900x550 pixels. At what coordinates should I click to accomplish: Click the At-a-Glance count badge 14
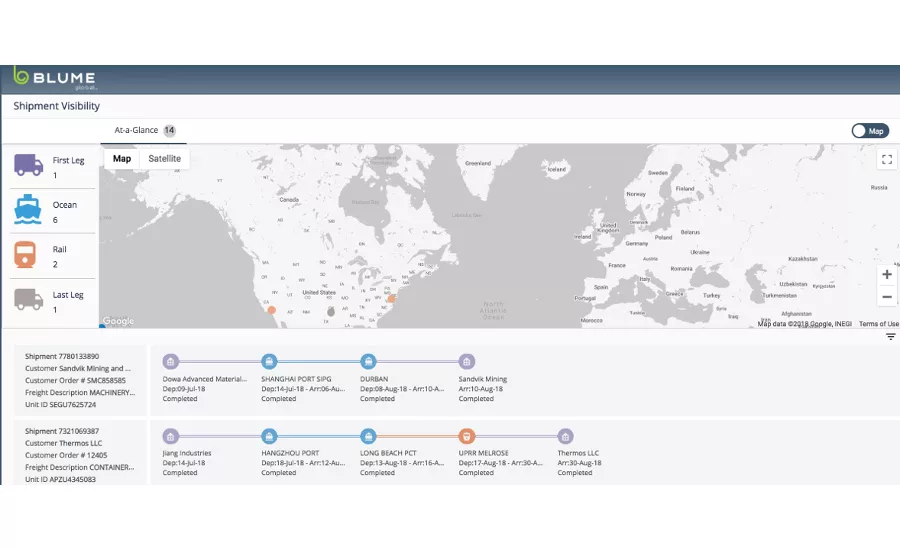[x=169, y=130]
